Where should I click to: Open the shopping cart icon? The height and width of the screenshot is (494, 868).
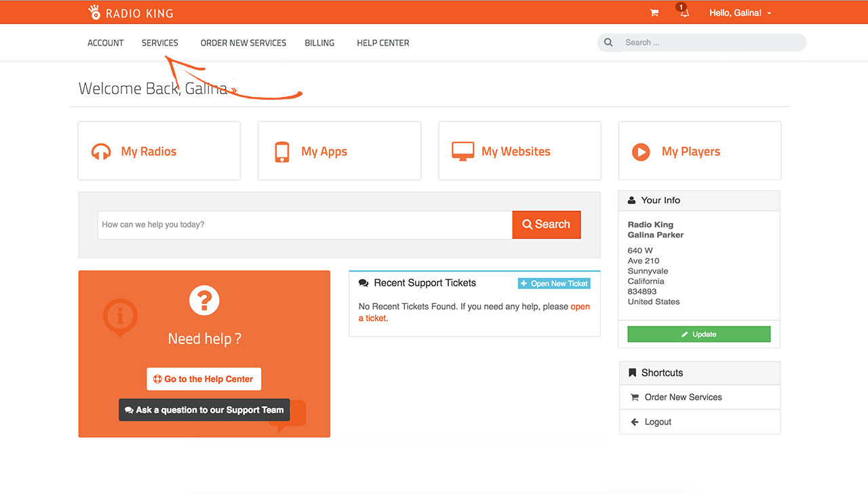coord(654,13)
